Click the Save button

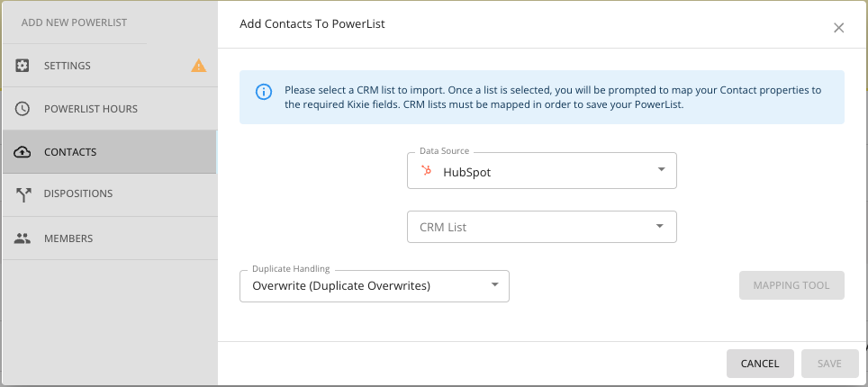(x=830, y=364)
